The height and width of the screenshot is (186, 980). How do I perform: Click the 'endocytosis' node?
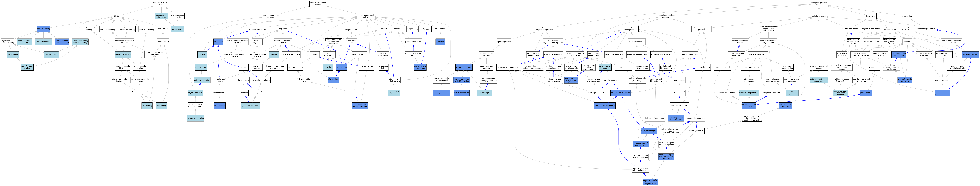[874, 67]
